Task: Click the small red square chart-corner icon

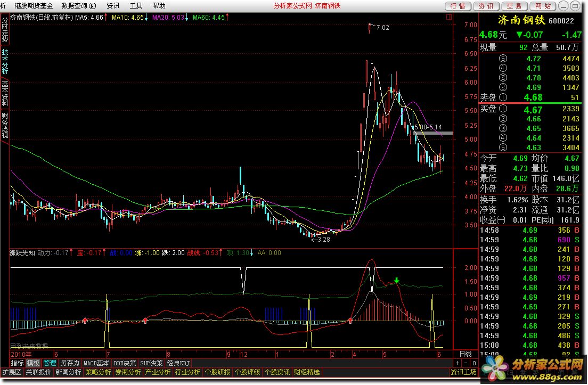Action: (x=449, y=17)
